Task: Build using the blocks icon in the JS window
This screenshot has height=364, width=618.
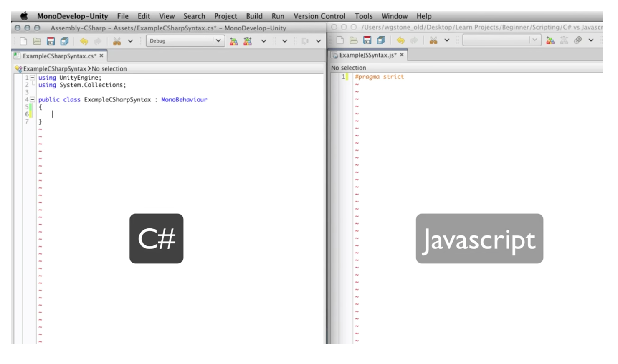Action: click(550, 40)
